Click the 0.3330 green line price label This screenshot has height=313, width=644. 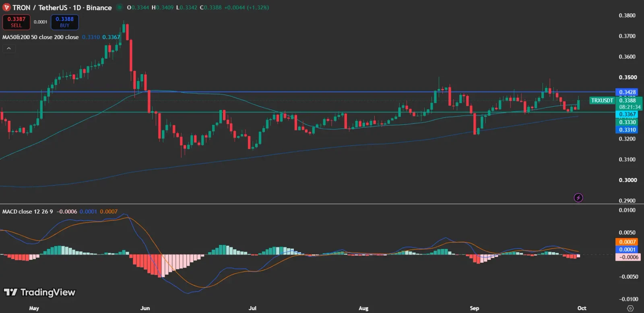click(627, 122)
